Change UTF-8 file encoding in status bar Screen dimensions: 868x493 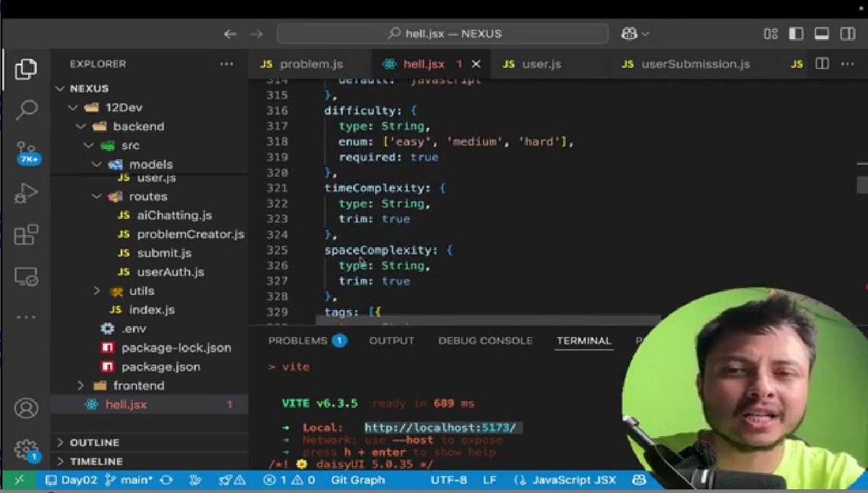point(449,480)
